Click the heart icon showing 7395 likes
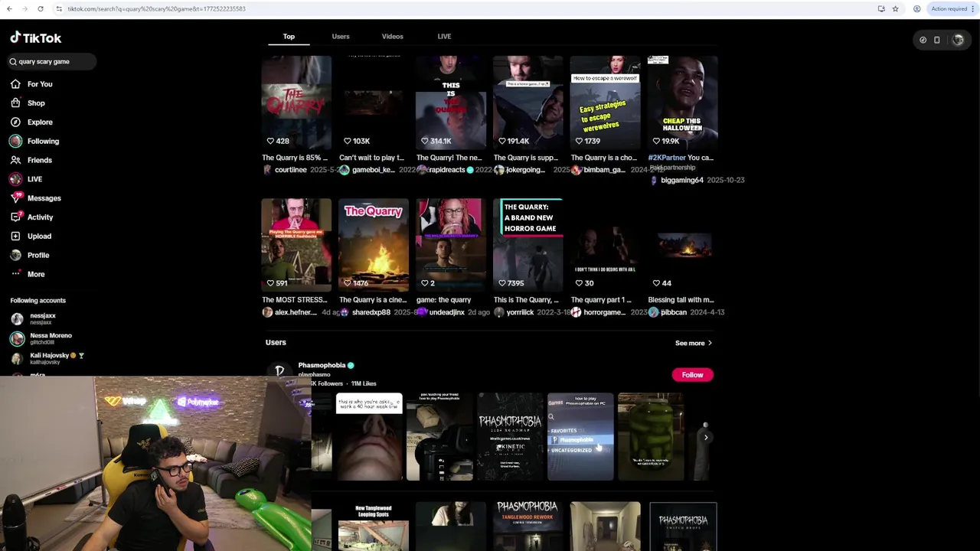 click(x=501, y=283)
